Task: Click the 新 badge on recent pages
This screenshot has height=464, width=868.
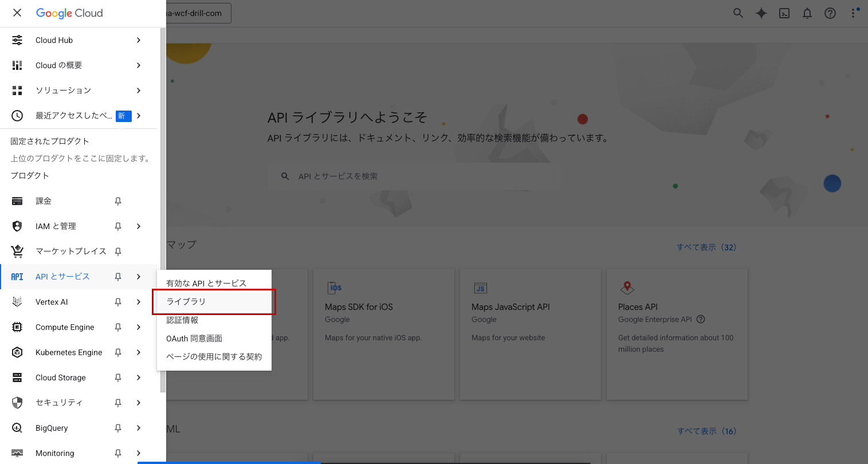Action: pos(123,116)
